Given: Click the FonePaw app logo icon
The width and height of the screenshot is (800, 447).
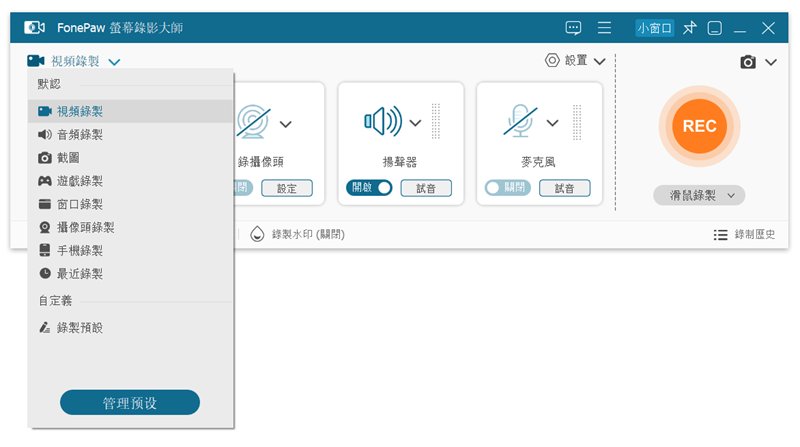Looking at the screenshot, I should [x=34, y=28].
